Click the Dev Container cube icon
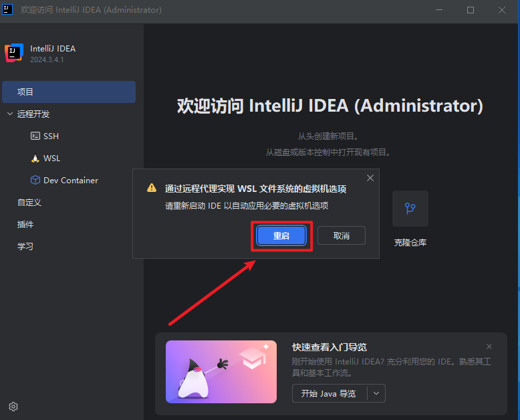Image resolution: width=520 pixels, height=420 pixels. [x=35, y=181]
